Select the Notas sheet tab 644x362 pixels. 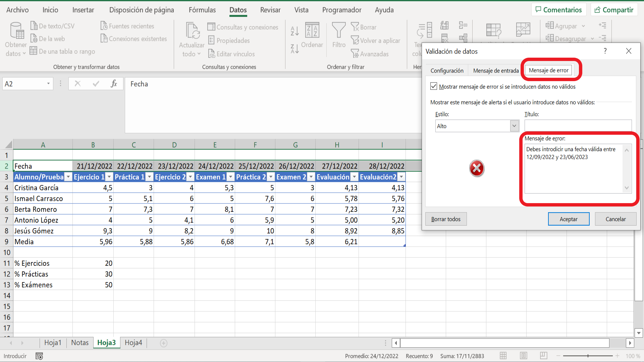point(80,343)
